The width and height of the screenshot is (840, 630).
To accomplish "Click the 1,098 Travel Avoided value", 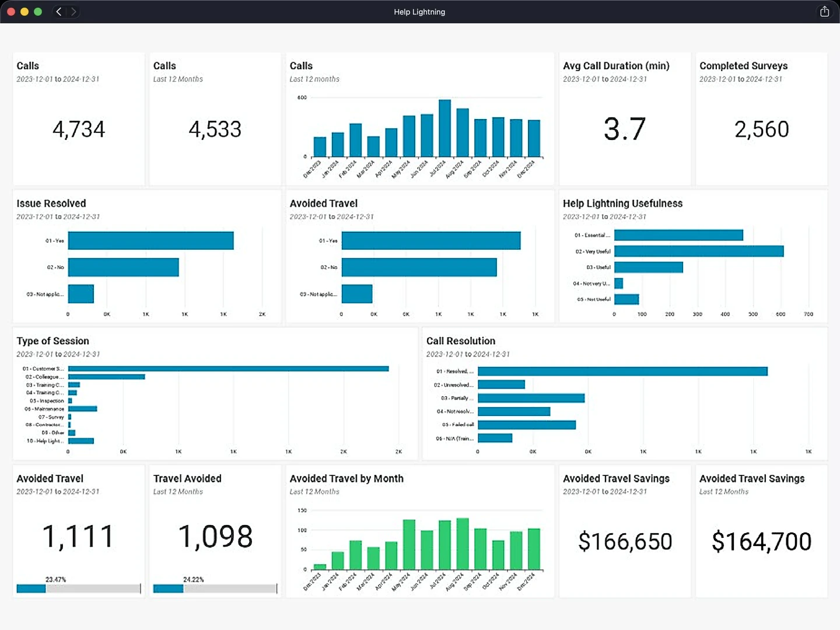I will [215, 537].
